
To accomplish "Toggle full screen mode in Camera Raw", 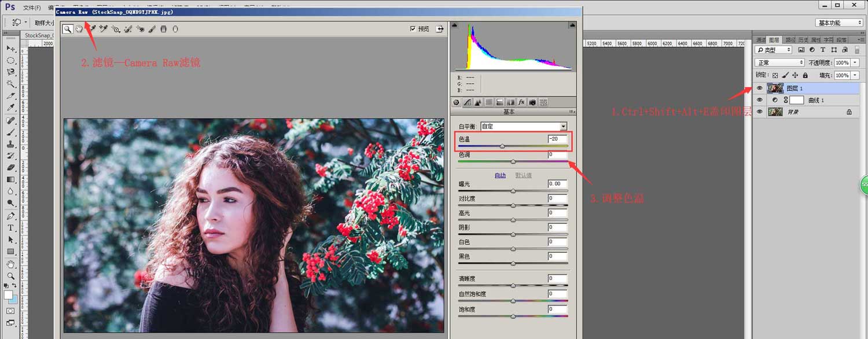I will 440,28.
